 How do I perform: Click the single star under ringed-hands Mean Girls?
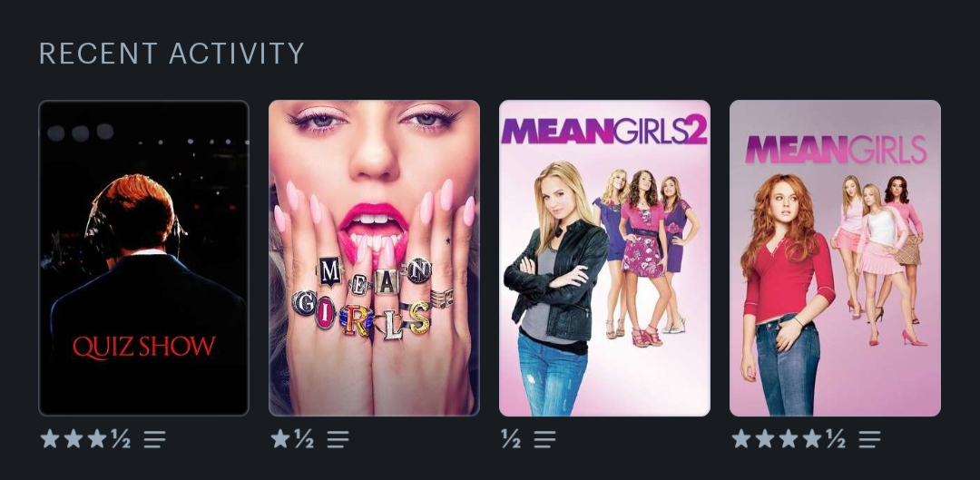(280, 439)
